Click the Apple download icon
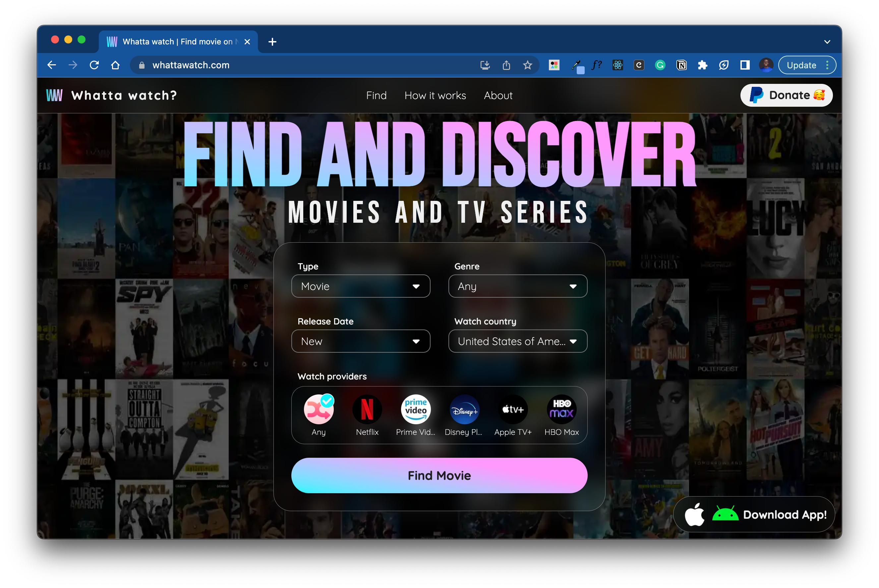 (x=694, y=514)
